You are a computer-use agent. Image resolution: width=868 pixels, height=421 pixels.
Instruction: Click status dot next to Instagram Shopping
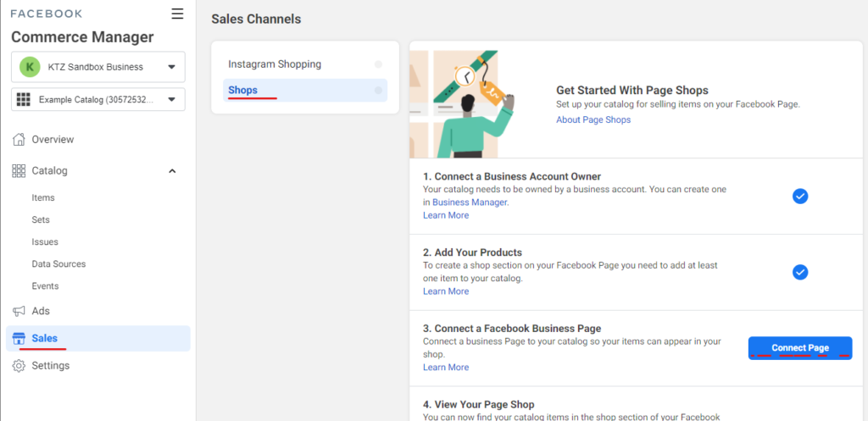pyautogui.click(x=378, y=64)
